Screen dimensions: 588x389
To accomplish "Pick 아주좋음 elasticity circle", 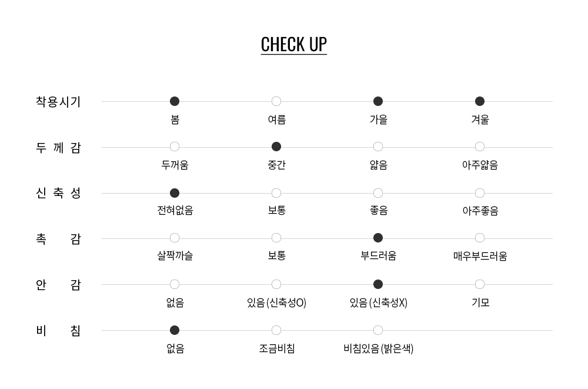I will (480, 193).
